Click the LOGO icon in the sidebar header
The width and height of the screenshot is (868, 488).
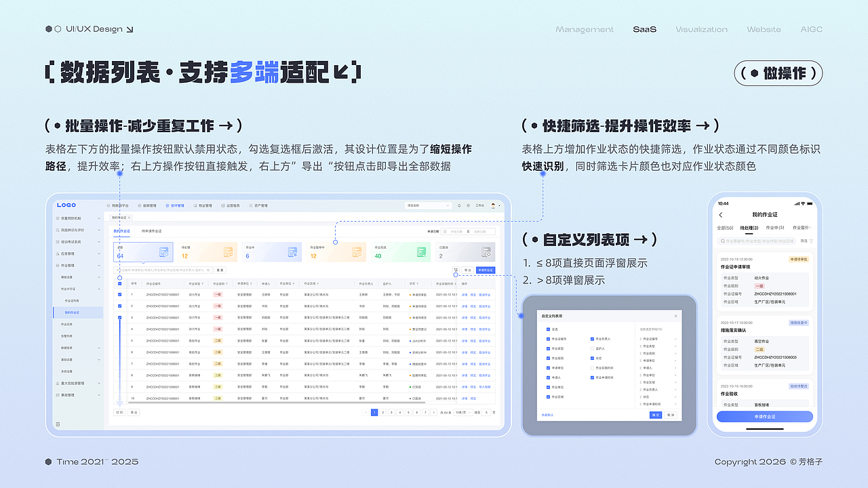[x=66, y=205]
